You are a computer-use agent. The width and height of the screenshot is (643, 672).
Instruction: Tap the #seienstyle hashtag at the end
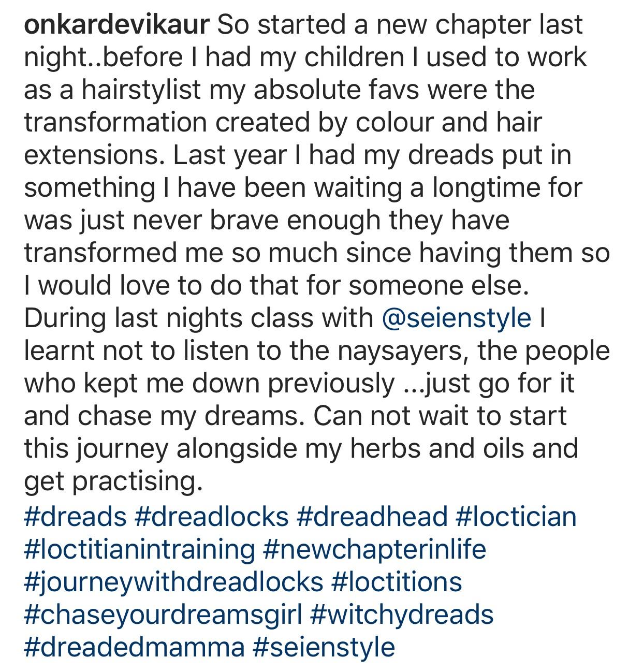pos(324,647)
